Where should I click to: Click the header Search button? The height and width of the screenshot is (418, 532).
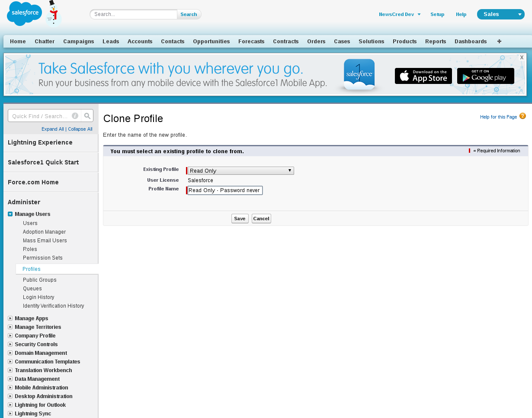pos(189,14)
